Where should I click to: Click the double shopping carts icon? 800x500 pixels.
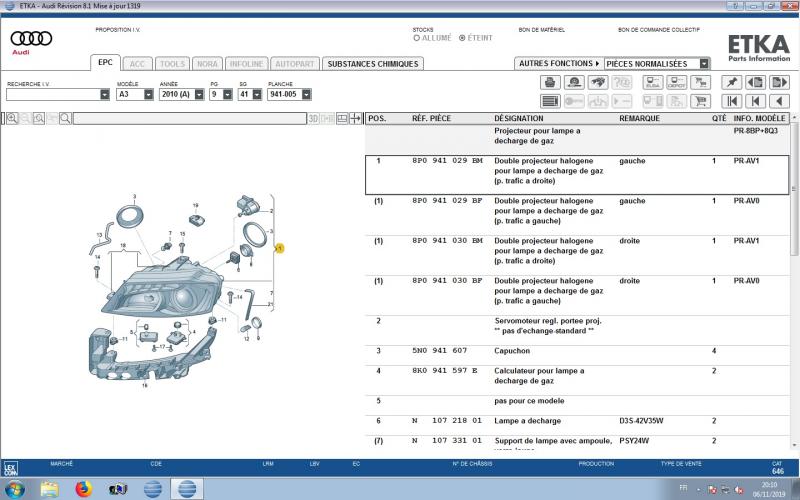point(701,82)
